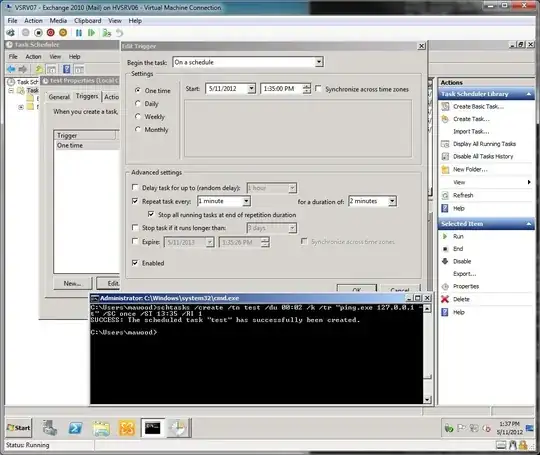Screen dimensions: 540x455
Task: Select the Monthly radio button
Action: pyautogui.click(x=138, y=129)
